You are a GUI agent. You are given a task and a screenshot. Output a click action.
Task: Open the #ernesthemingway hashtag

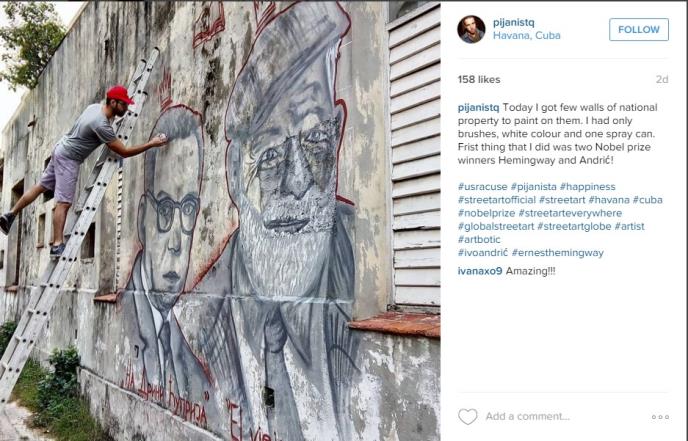coord(558,253)
